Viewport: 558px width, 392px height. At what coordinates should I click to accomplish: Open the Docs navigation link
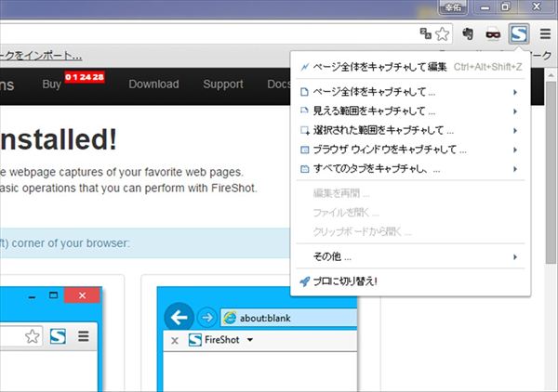279,85
